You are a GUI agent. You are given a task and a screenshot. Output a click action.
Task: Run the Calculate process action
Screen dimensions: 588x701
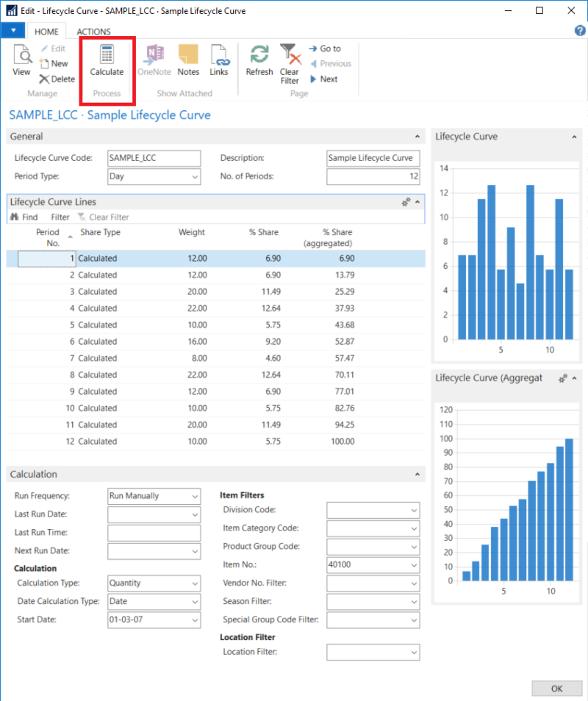point(107,62)
